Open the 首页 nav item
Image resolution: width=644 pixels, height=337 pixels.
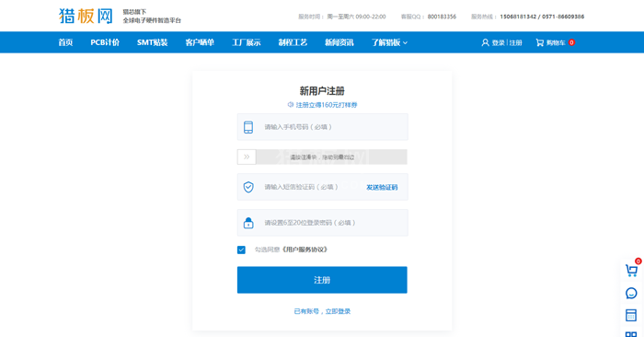(x=65, y=42)
